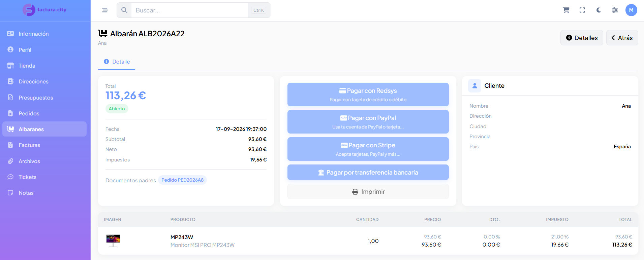Click the Cliente person icon
This screenshot has height=260, width=644.
[x=474, y=86]
